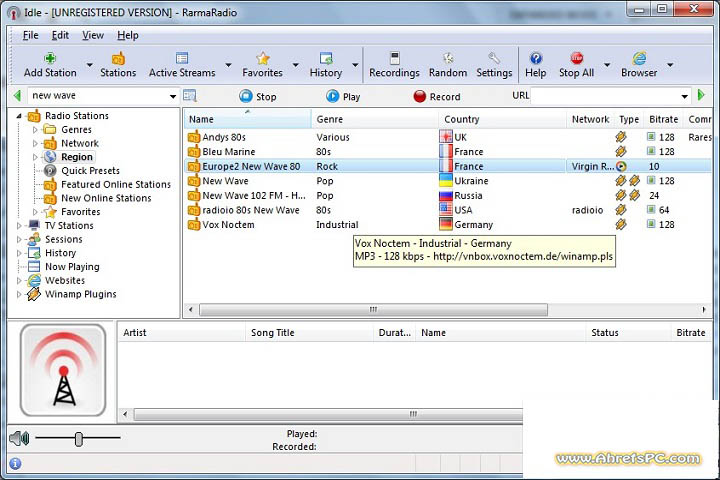Click the search list icon beside search box
Image resolution: width=720 pixels, height=480 pixels.
(190, 96)
